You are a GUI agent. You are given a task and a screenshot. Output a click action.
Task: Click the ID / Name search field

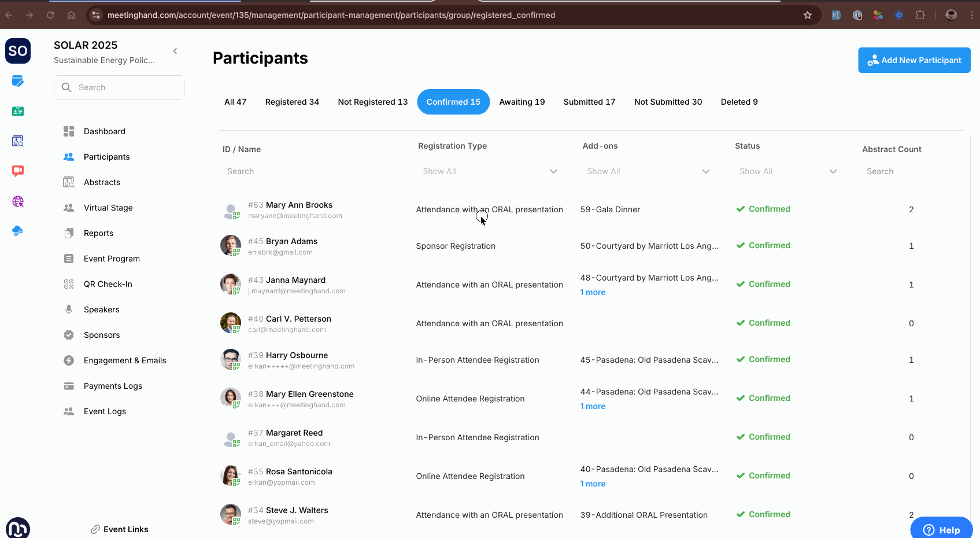312,171
